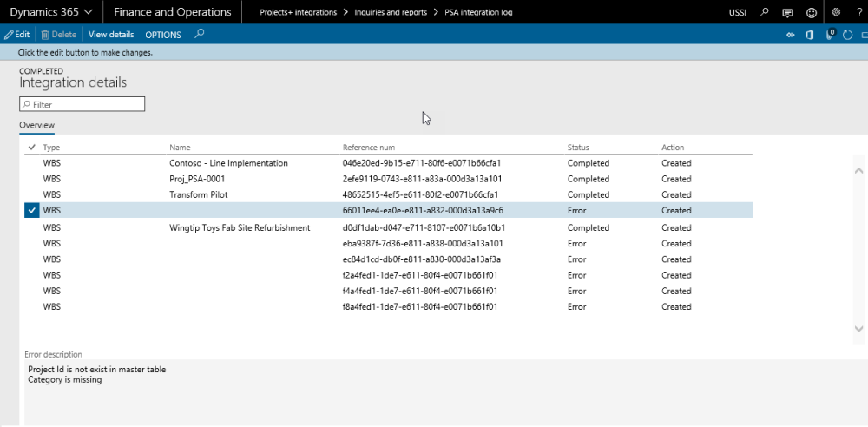Screen dimensions: 868x427
Task: Click the Status column header
Action: tap(578, 148)
